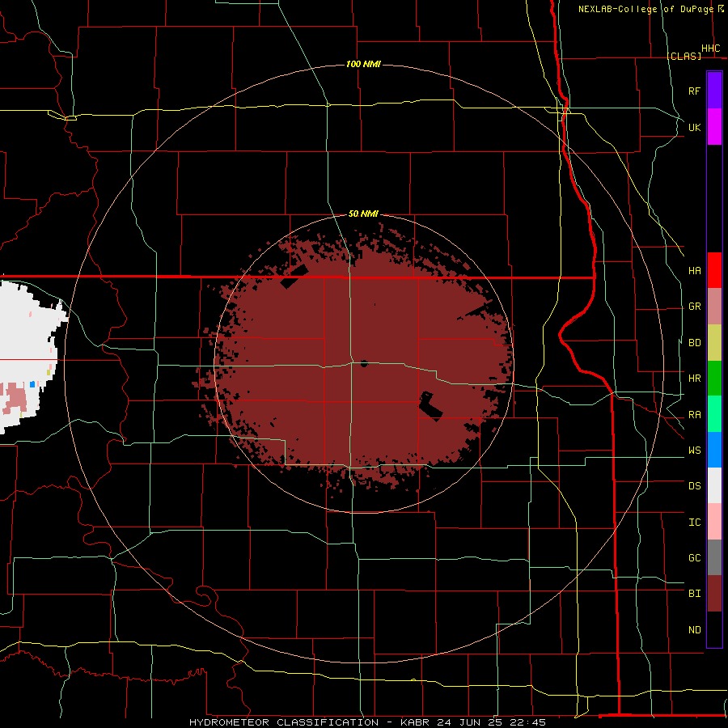This screenshot has height=728, width=728.
Task: Click the small blue wet-snow pixel at left
Action: [32, 384]
